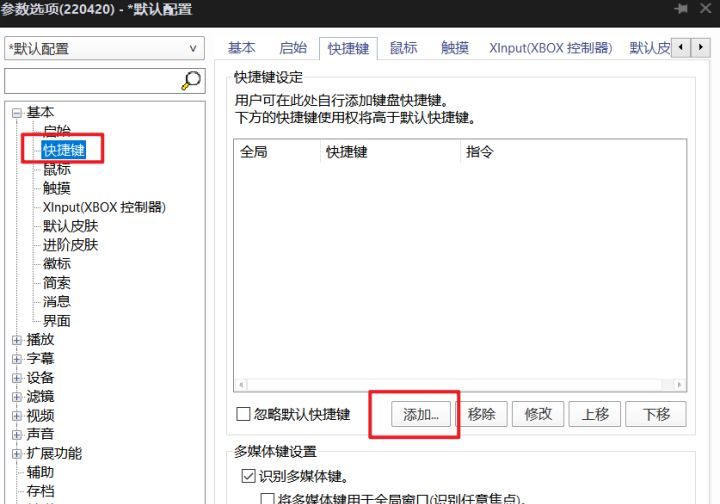Select 鼠标 in the tree
This screenshot has width=720, height=504.
[56, 169]
